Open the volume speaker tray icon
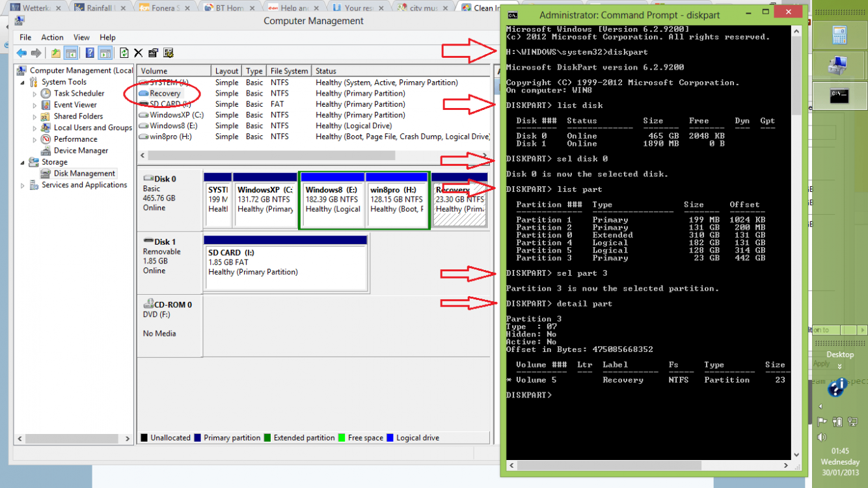 pos(822,437)
